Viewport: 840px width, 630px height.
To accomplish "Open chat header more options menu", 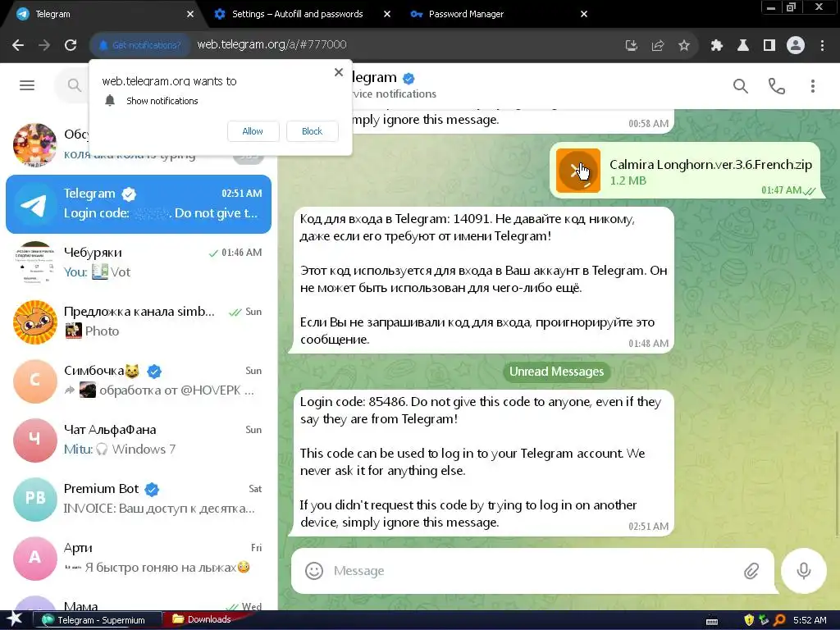I will (813, 85).
